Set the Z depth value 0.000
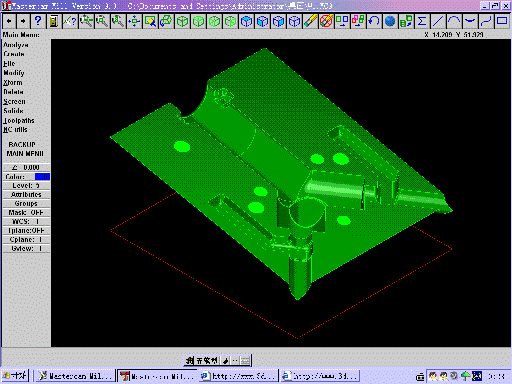 coord(26,167)
